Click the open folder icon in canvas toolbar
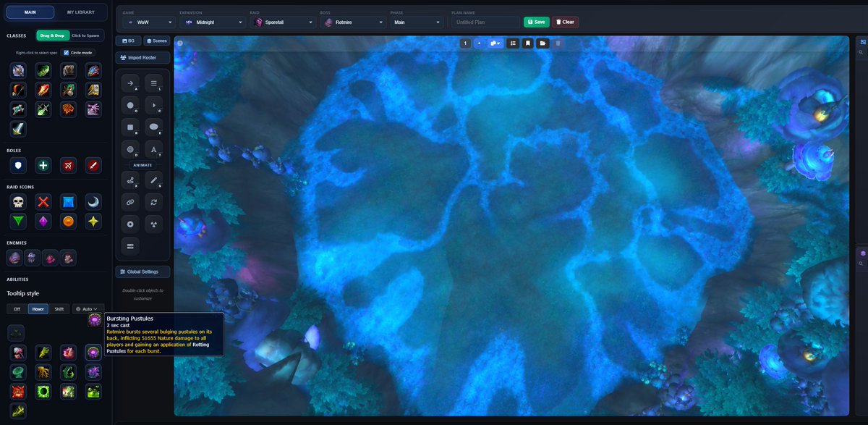 543,43
